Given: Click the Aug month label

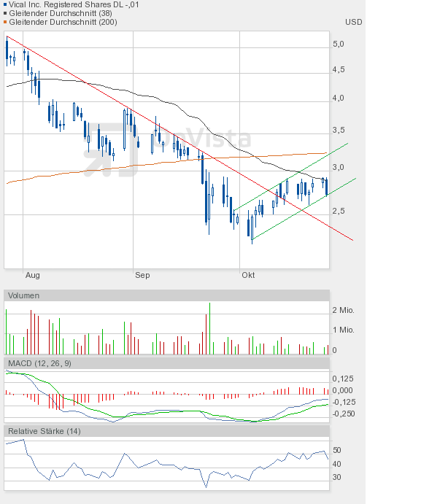Looking at the screenshot, I should coord(33,275).
